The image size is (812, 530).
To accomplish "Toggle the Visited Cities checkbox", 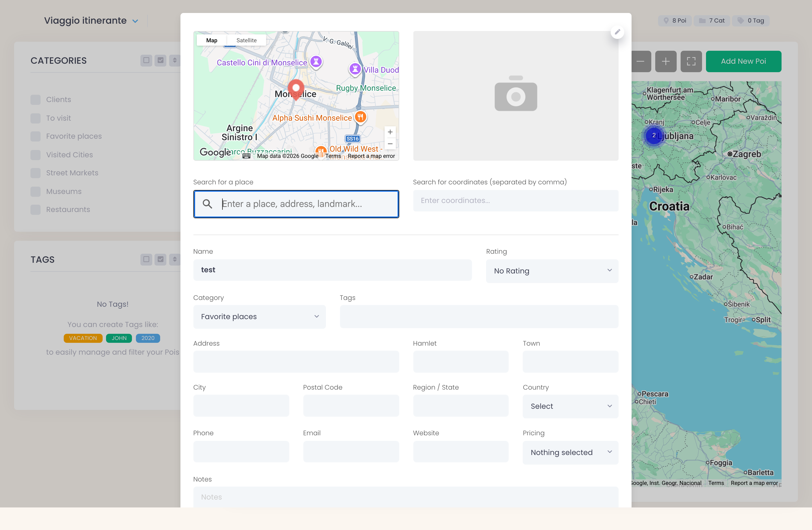I will 36,155.
